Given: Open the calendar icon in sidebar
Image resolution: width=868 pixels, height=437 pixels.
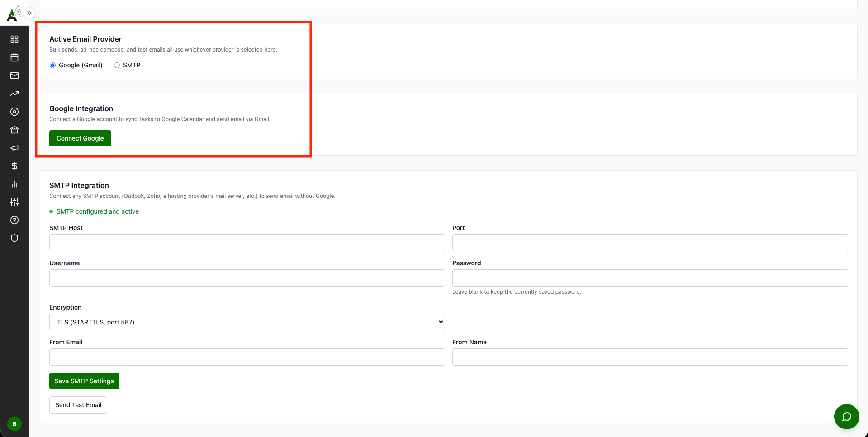Looking at the screenshot, I should [14, 57].
